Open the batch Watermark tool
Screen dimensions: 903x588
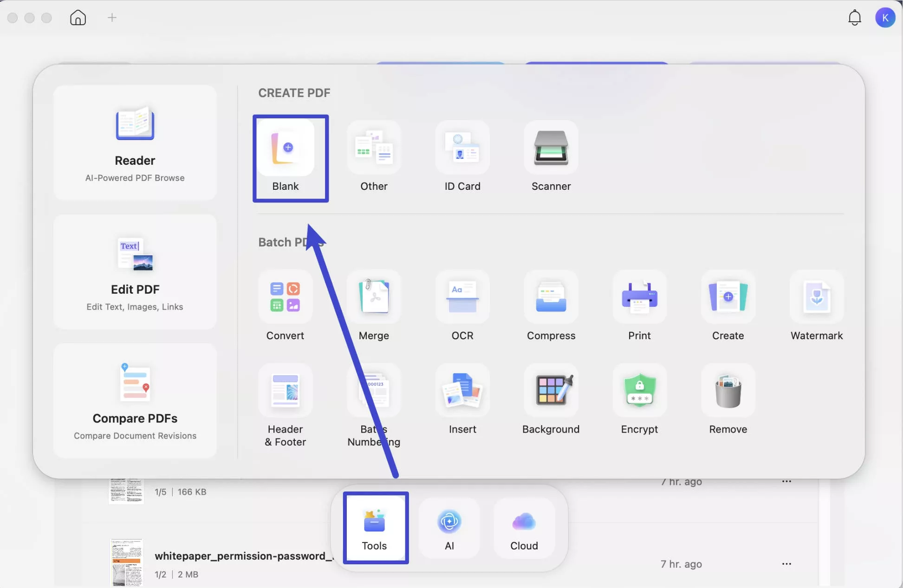tap(816, 297)
